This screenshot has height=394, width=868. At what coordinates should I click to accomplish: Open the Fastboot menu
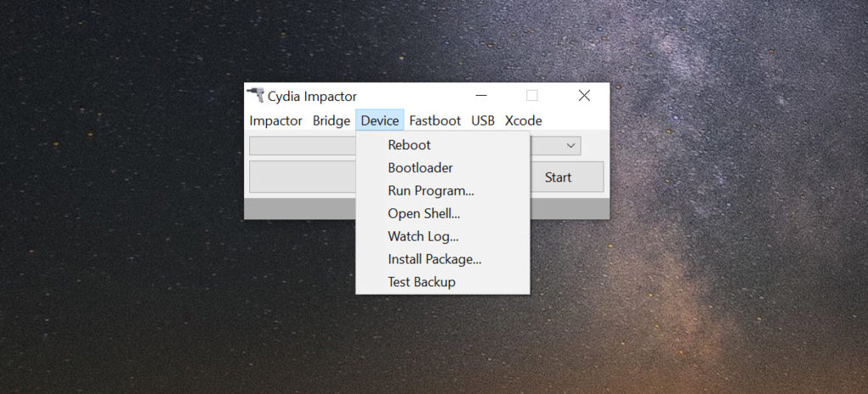[435, 120]
